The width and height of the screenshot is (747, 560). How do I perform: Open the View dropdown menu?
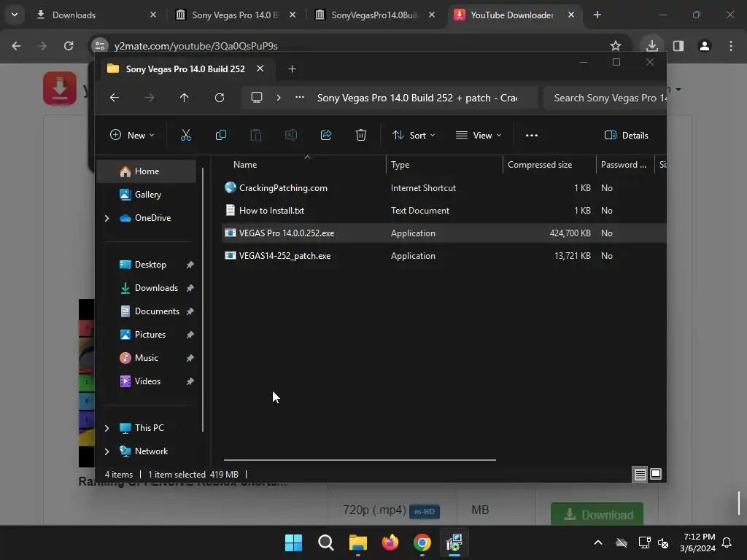click(x=479, y=135)
